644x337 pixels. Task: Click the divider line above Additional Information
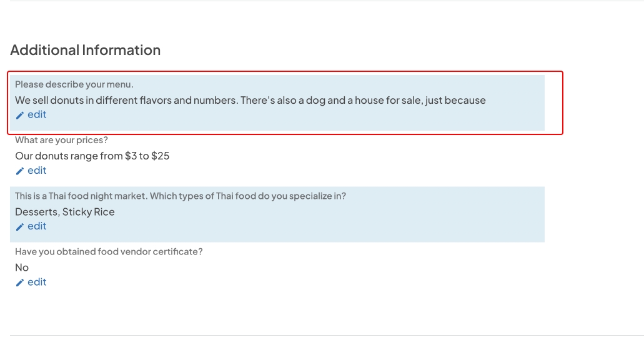[322, 1]
